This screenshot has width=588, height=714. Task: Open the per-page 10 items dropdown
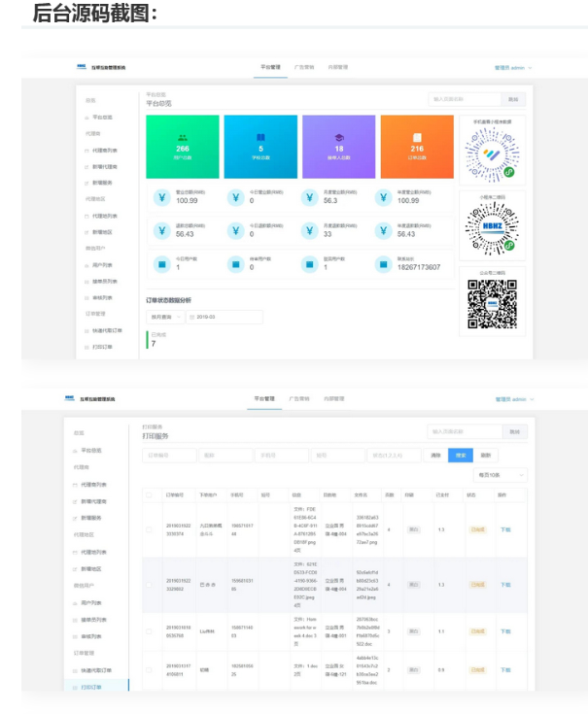(x=500, y=475)
